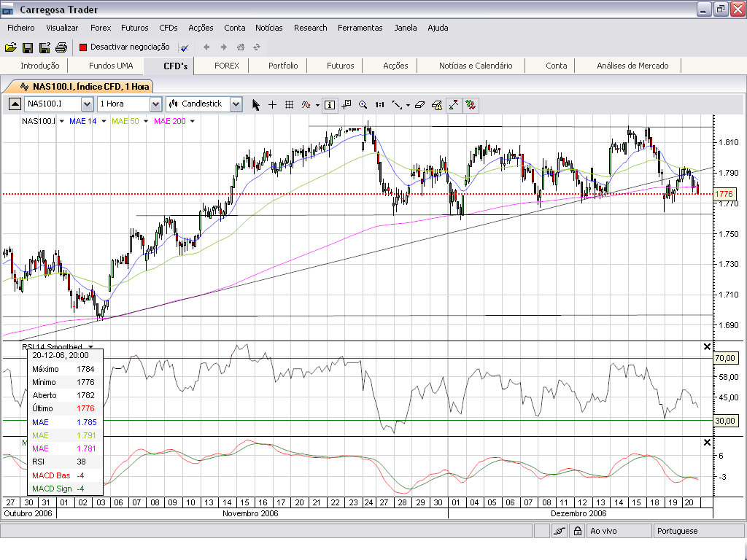Close the RSI indicator panel
Viewport: 747px width, 560px height.
(706, 346)
